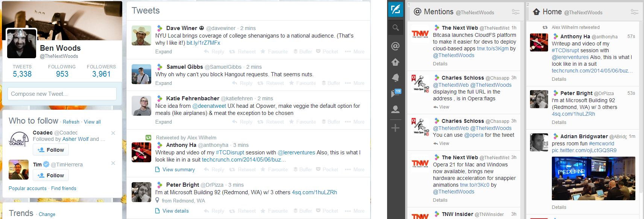
Task: Open Ben Woods' profile avatar
Action: pyautogui.click(x=21, y=43)
